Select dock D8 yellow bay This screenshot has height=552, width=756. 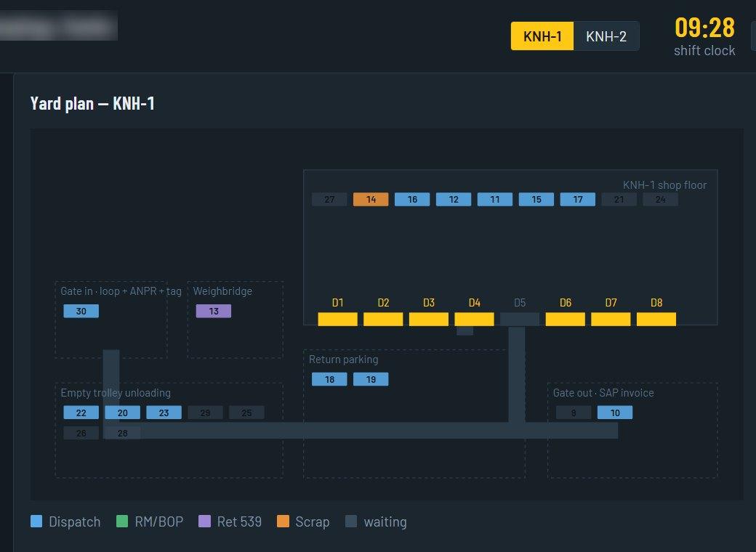tap(656, 320)
